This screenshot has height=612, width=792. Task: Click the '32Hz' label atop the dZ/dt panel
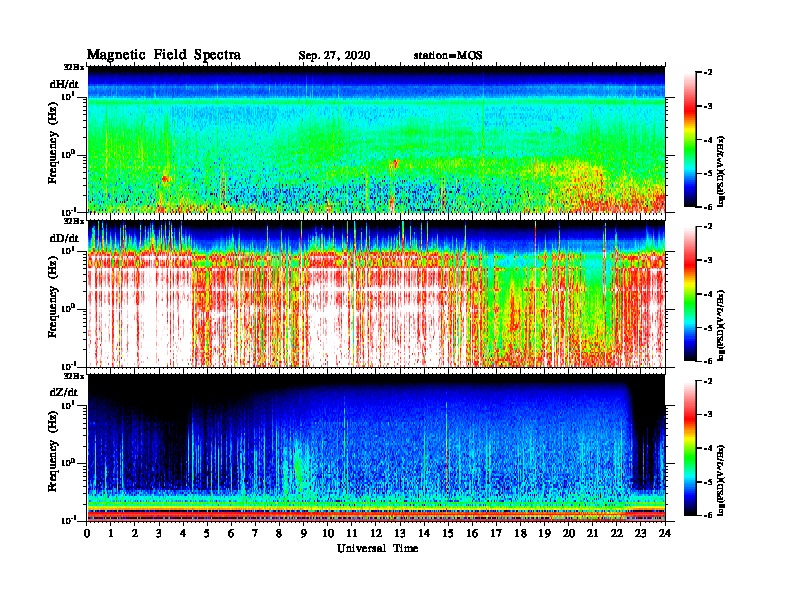tap(73, 376)
